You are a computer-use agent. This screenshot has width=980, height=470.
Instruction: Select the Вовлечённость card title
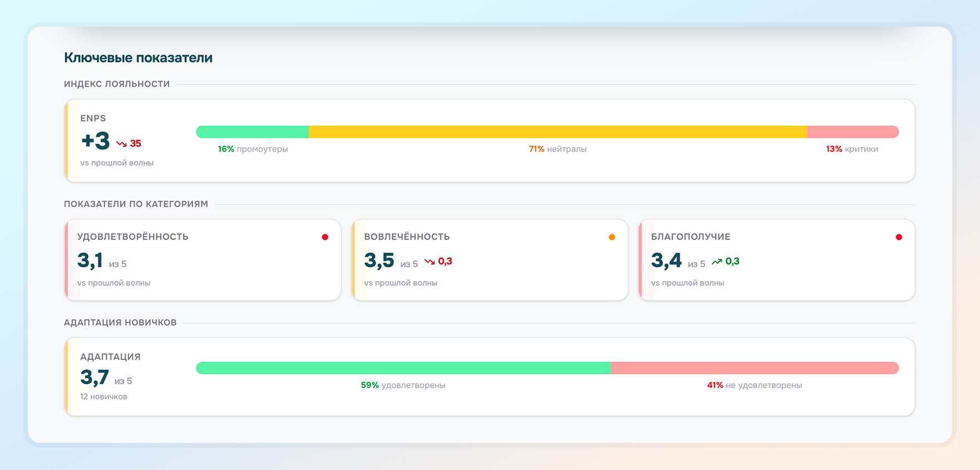pos(407,237)
